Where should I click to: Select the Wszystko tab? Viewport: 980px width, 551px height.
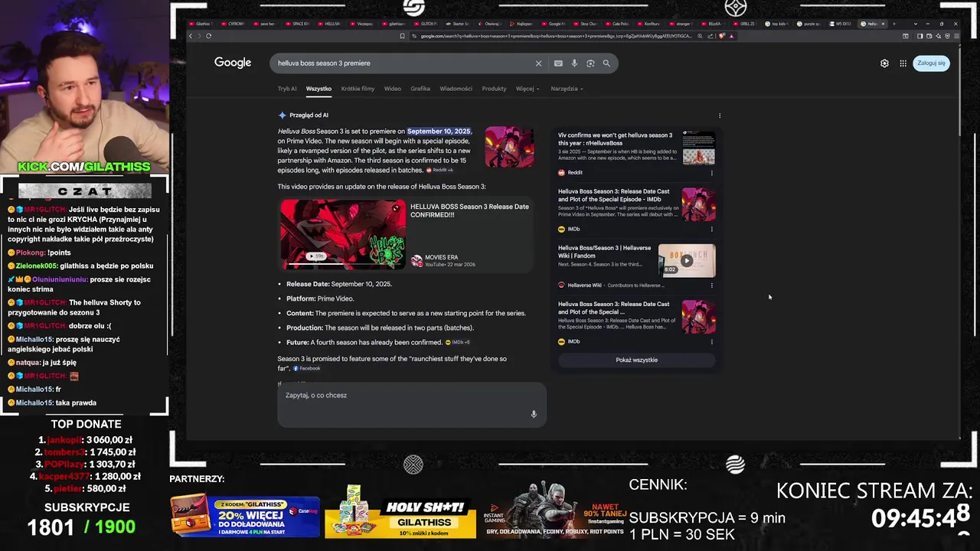click(x=318, y=89)
